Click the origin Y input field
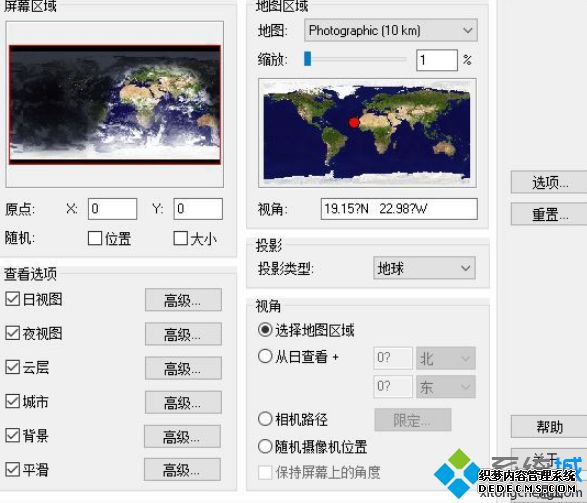587x503 pixels. point(198,209)
